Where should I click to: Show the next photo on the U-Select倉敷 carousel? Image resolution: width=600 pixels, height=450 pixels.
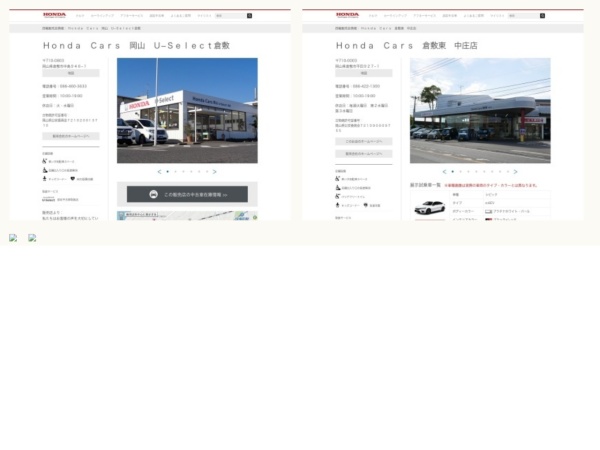pos(215,172)
